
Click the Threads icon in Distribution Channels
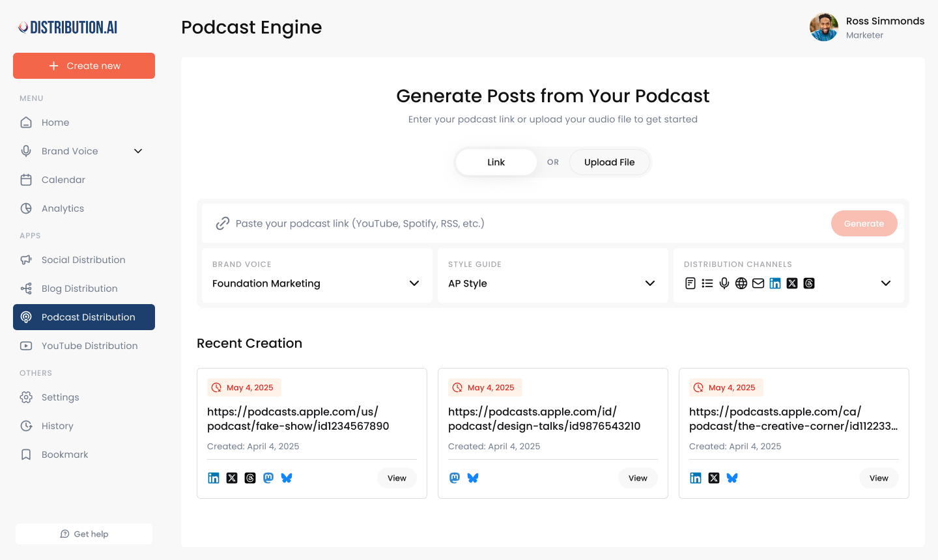point(809,283)
